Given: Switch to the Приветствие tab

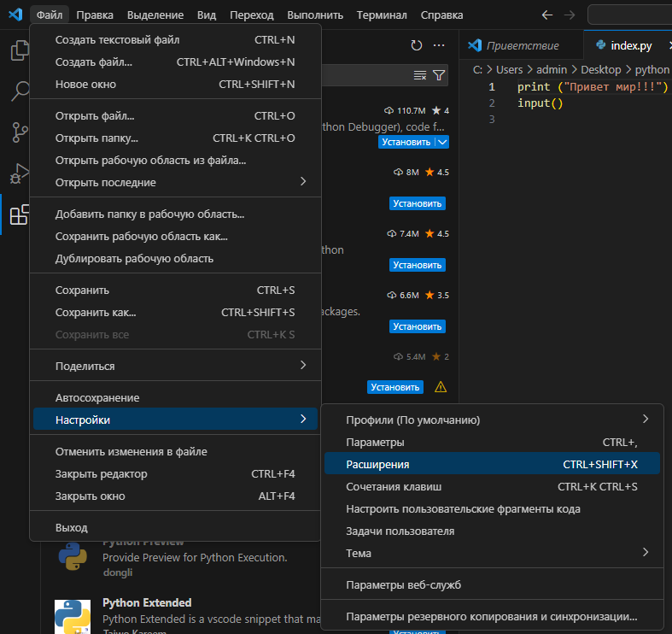Looking at the screenshot, I should tap(522, 45).
